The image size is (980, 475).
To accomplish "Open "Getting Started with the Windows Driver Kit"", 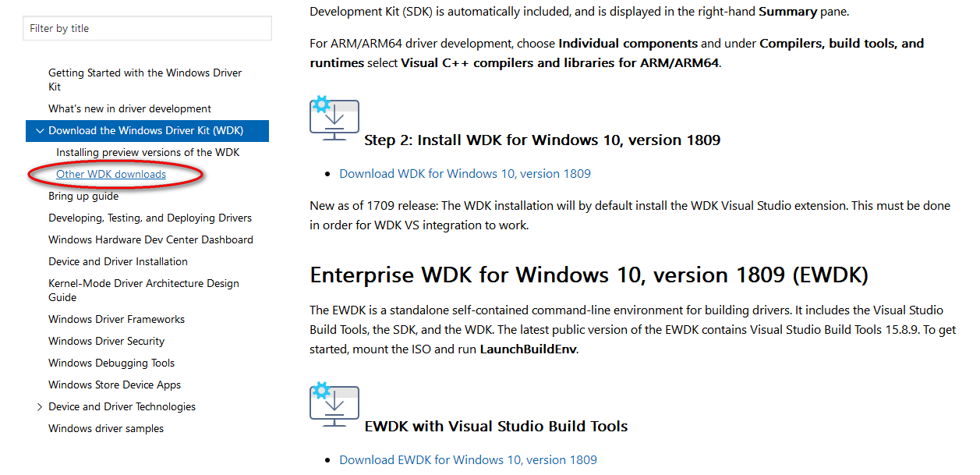I will (144, 79).
